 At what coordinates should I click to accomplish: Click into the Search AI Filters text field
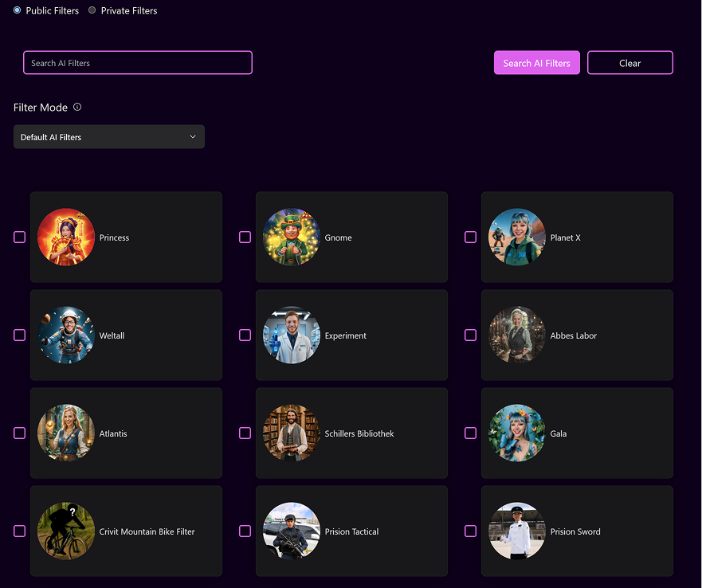(x=138, y=63)
